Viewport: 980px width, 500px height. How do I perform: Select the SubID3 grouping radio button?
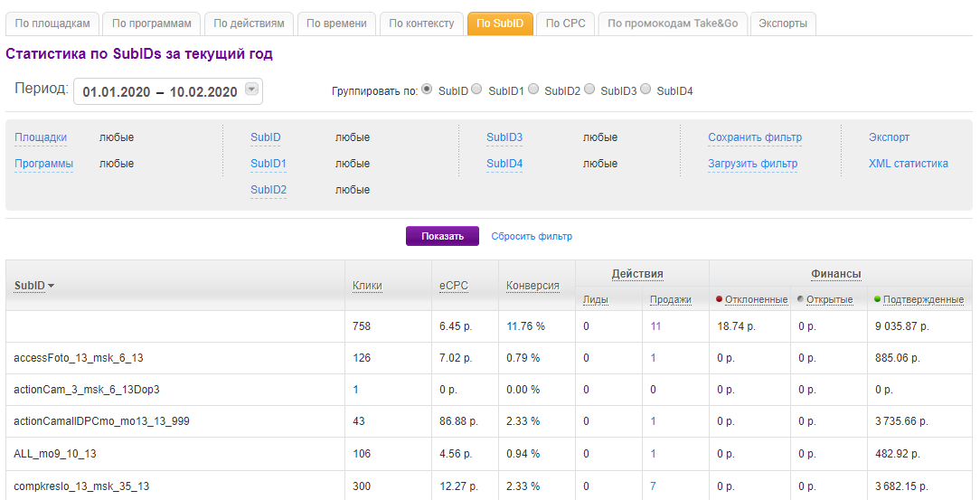(x=589, y=90)
